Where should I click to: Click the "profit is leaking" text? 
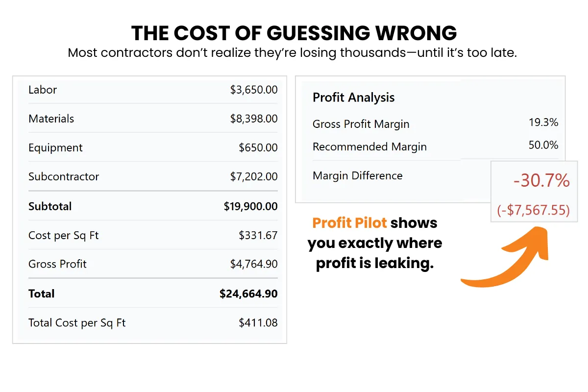(375, 263)
